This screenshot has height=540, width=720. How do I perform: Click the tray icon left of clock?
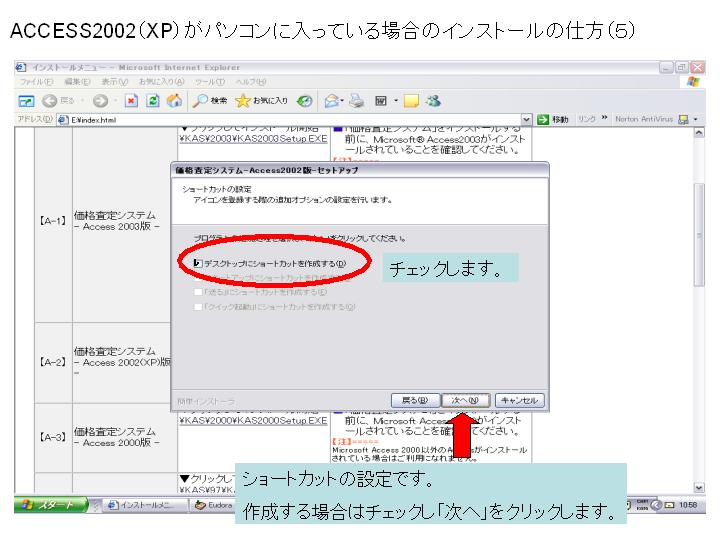(x=670, y=505)
